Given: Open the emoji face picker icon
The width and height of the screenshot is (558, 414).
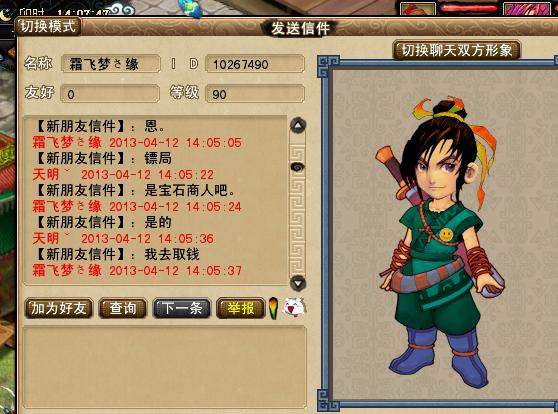Looking at the screenshot, I should [294, 307].
